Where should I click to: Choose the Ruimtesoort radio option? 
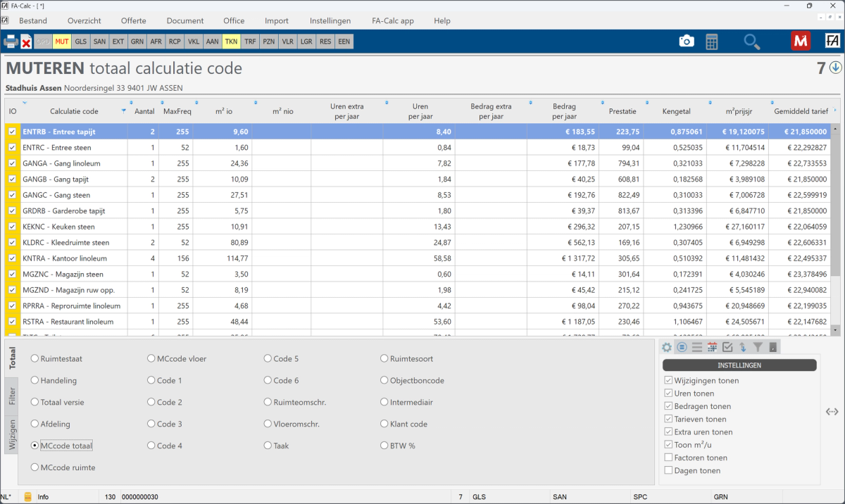(384, 358)
